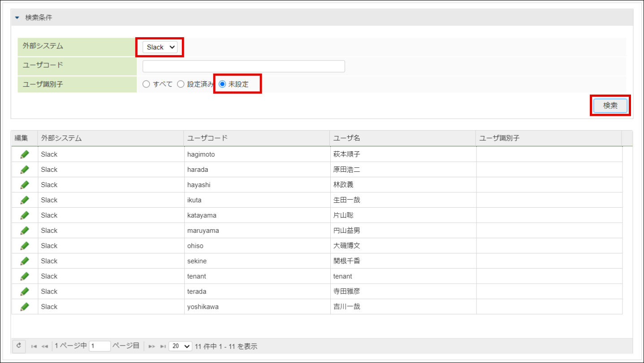644x363 pixels.
Task: Select the すべて radio option
Action: [x=146, y=84]
